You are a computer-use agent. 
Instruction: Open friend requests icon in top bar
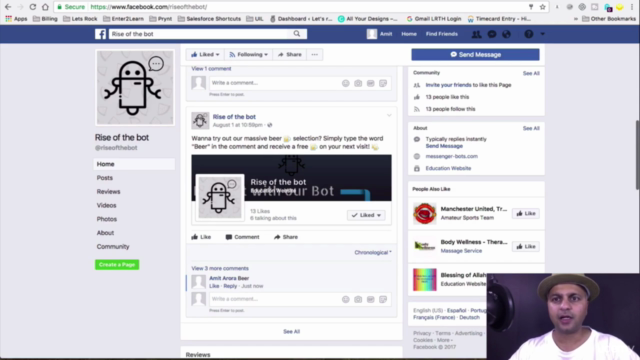click(476, 34)
